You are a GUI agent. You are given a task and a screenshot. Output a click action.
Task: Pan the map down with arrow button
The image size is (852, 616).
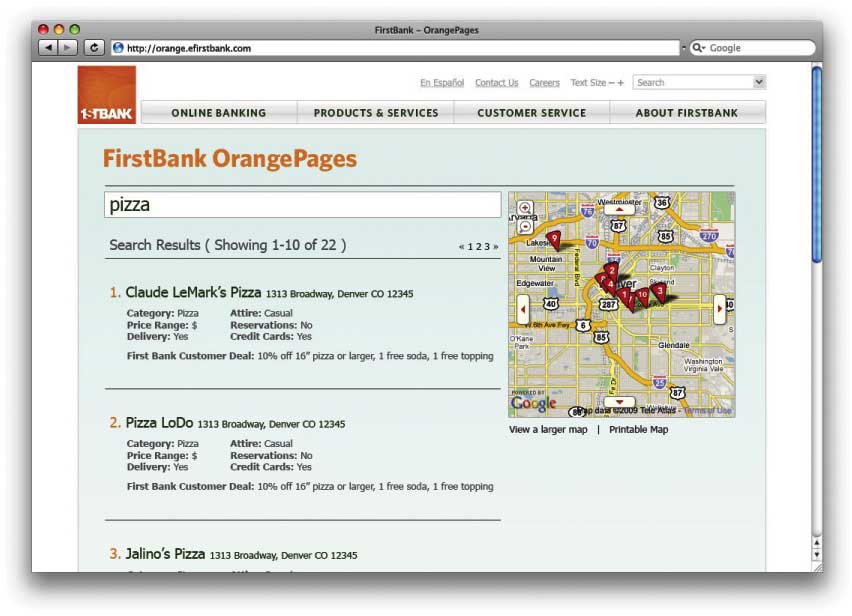coord(619,402)
